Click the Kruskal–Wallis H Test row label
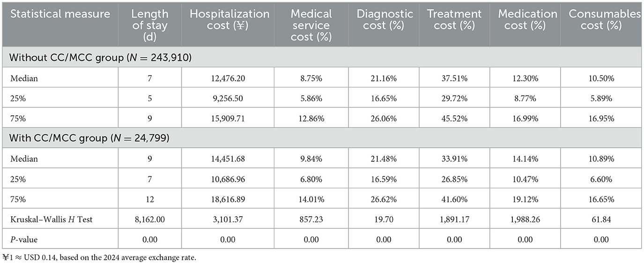This screenshot has height=264, width=644. point(51,219)
